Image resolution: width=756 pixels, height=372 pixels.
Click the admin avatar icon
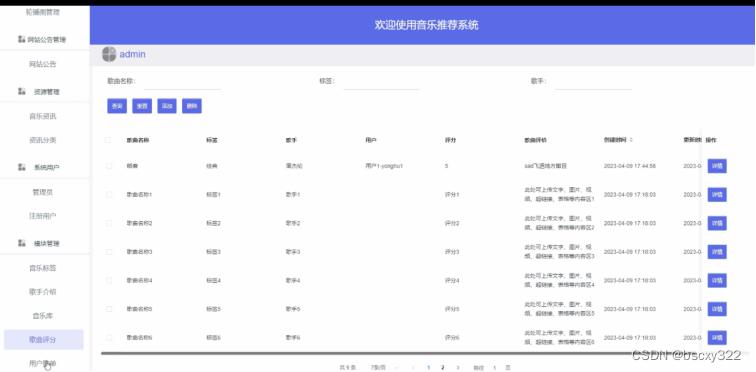pos(109,54)
